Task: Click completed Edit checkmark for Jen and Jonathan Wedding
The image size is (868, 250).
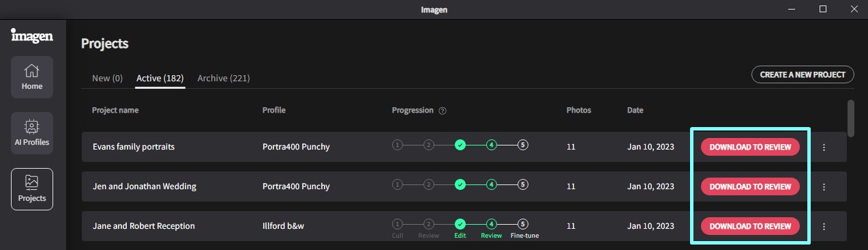Action: (460, 184)
